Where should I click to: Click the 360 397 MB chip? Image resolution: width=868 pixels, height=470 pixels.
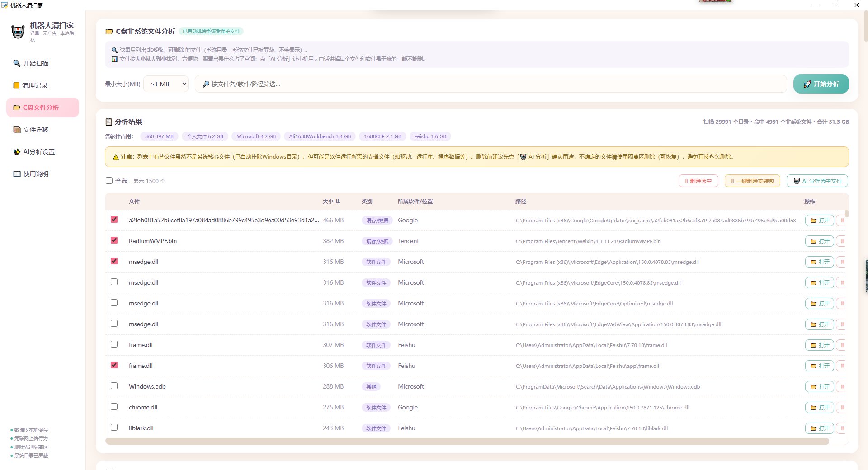159,136
